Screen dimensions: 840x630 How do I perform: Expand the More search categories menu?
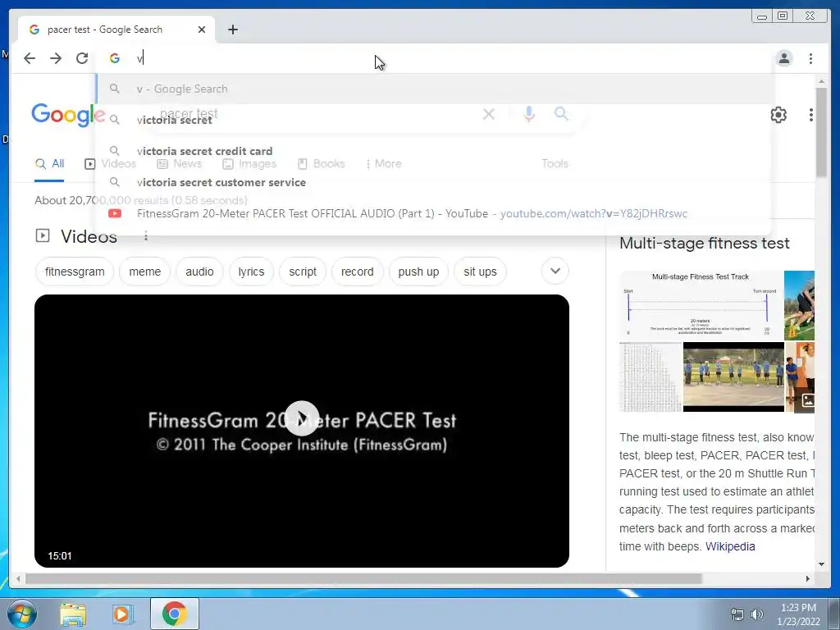click(x=384, y=164)
